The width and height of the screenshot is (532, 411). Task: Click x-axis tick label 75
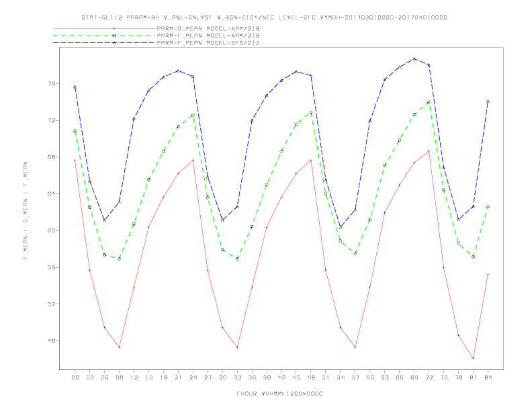pos(443,377)
